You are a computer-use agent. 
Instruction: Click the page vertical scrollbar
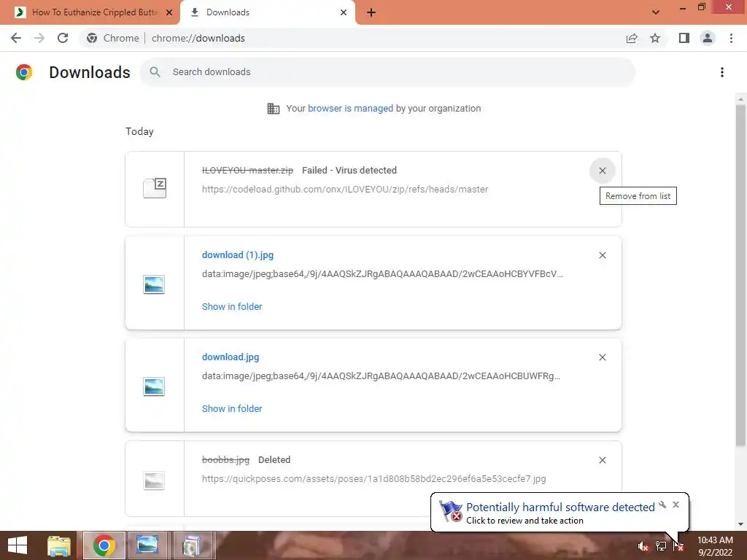[740, 276]
